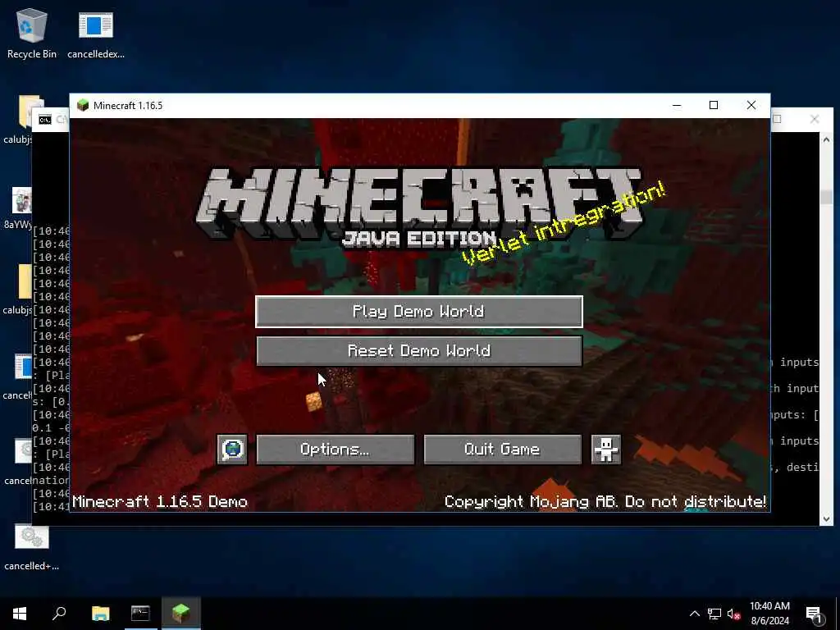Select the Recycle Bin desktop icon
840x630 pixels.
tap(32, 34)
